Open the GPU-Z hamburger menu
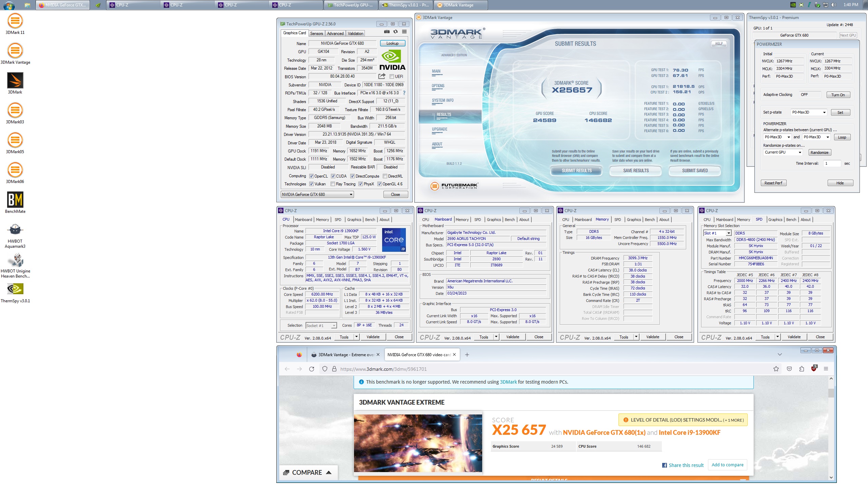868x488 pixels. 404,32
